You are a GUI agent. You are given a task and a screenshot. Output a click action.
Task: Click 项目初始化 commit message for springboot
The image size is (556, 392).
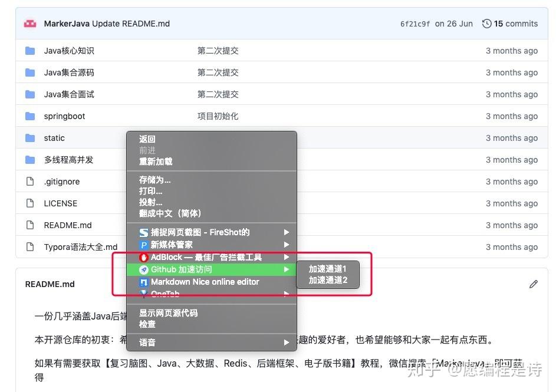tap(218, 116)
